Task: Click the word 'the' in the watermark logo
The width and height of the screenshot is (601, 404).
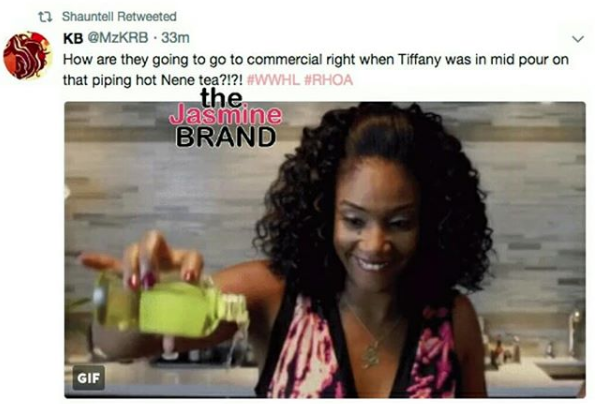Action: 222,97
